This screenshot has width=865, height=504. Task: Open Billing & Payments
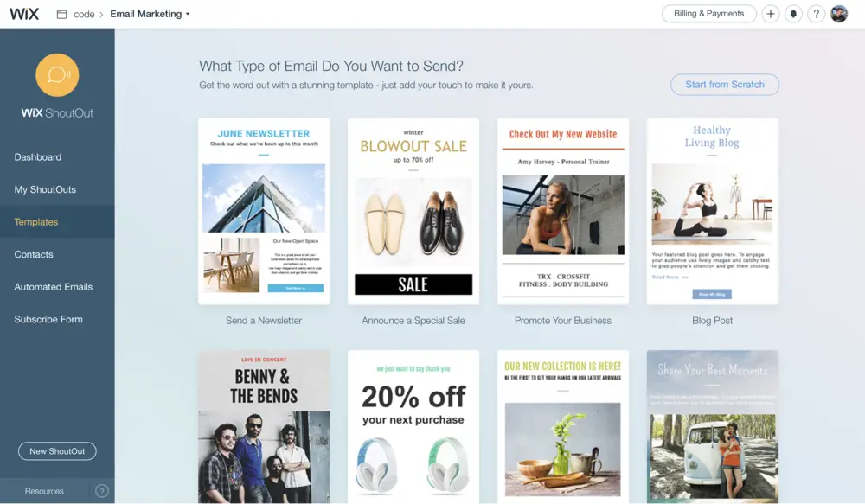(x=709, y=14)
